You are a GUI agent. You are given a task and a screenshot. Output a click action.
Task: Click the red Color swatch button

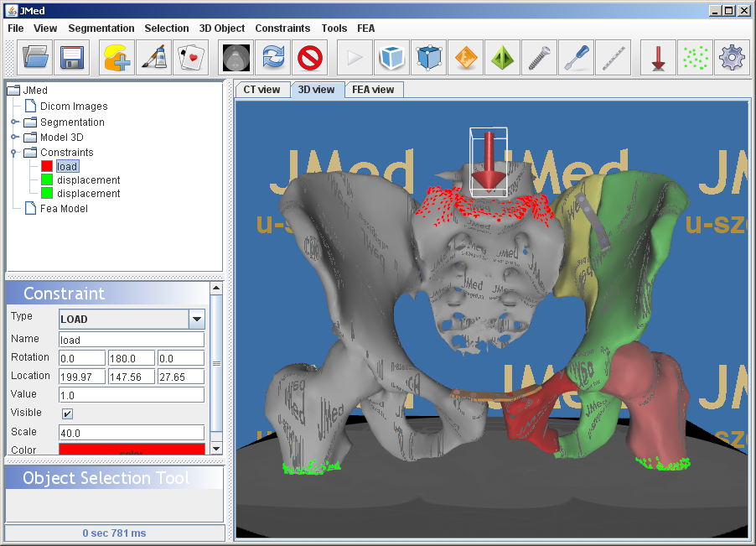click(131, 450)
